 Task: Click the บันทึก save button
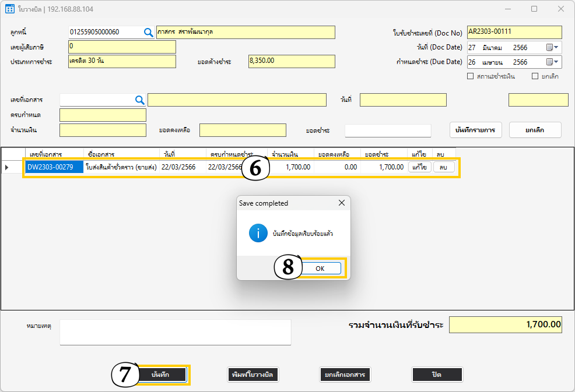pos(161,375)
